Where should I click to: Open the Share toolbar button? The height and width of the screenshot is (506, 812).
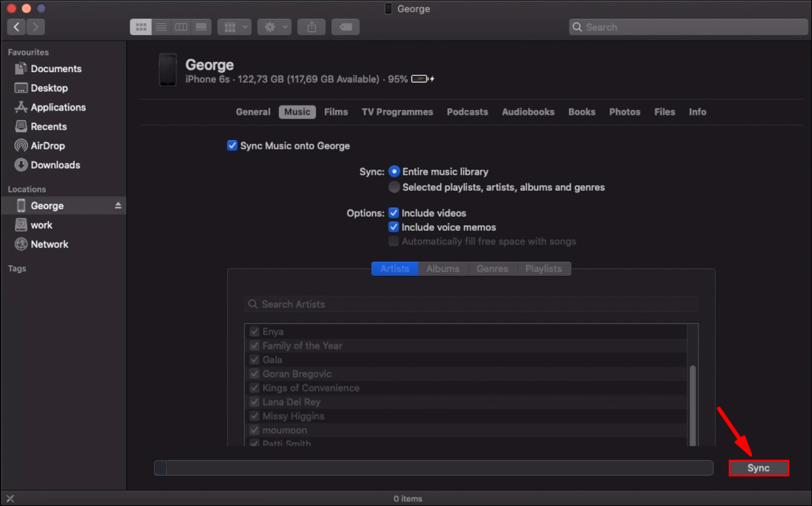click(x=312, y=27)
